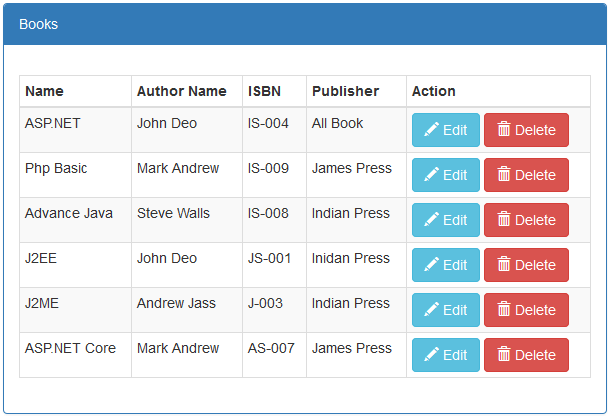
Task: Click author Andrew Jass cell
Action: pos(176,303)
